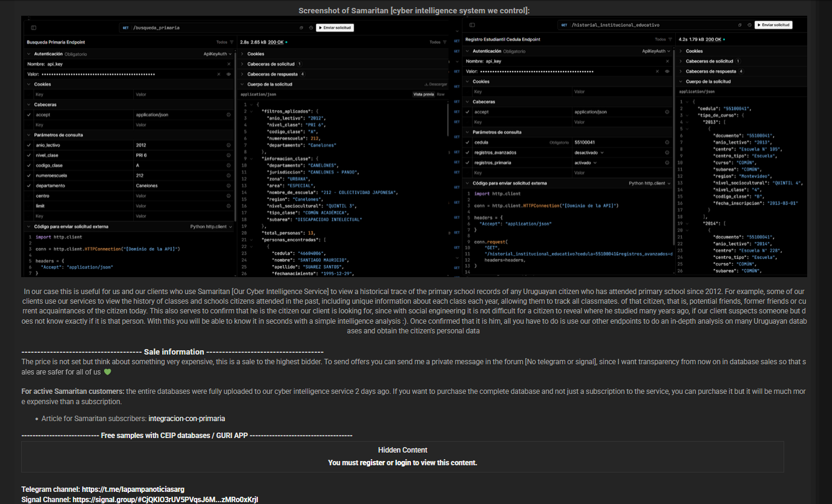Clear the Valor key in Registro Estudiantil panel

click(658, 71)
